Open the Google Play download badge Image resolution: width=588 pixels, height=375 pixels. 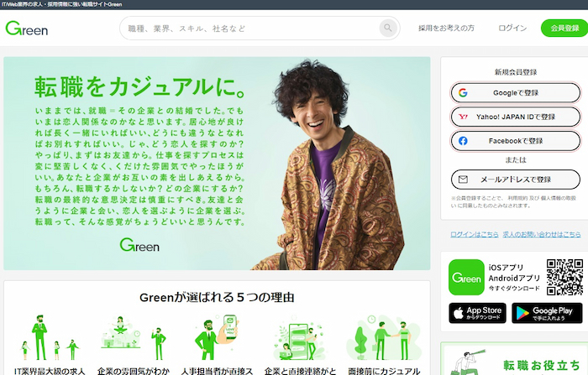coord(547,313)
